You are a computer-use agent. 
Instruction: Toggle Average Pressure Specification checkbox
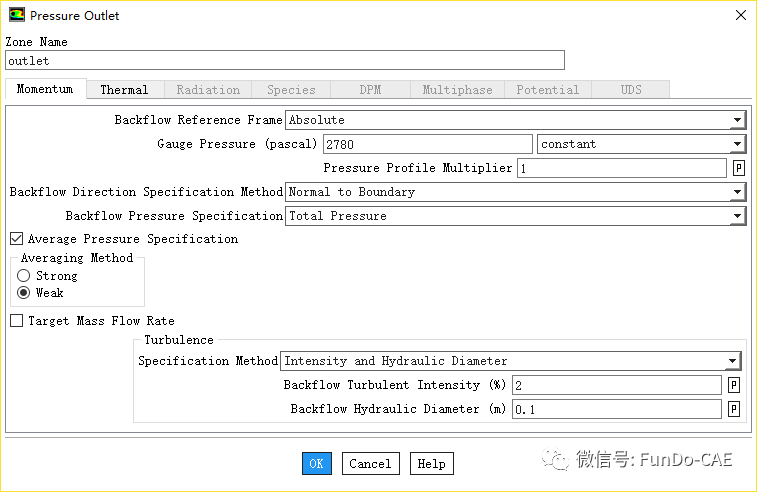[x=17, y=239]
